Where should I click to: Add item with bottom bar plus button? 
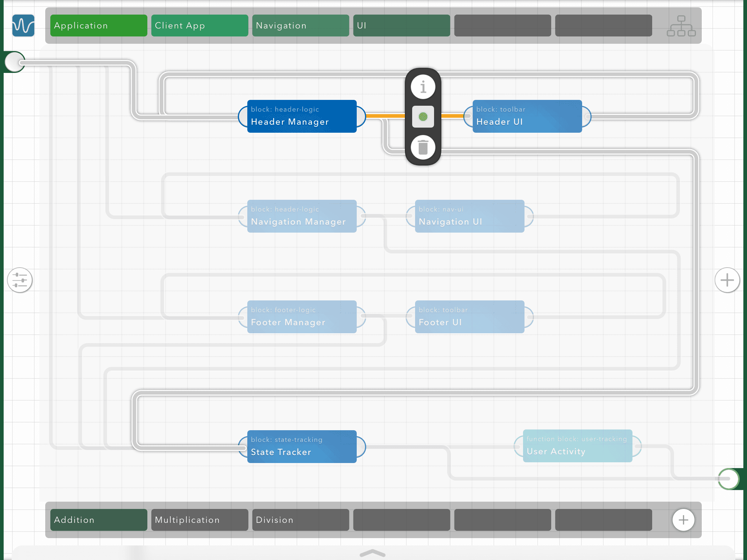click(683, 520)
